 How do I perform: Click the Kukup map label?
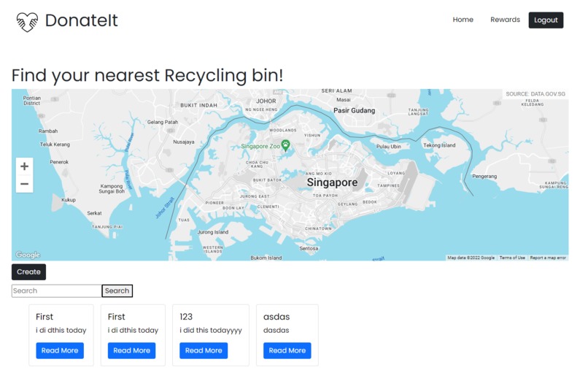(x=69, y=200)
